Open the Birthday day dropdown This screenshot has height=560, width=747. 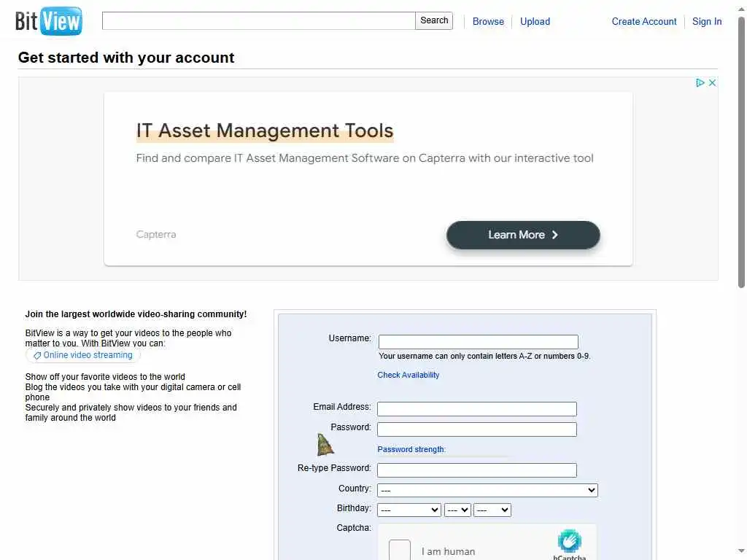pyautogui.click(x=457, y=510)
